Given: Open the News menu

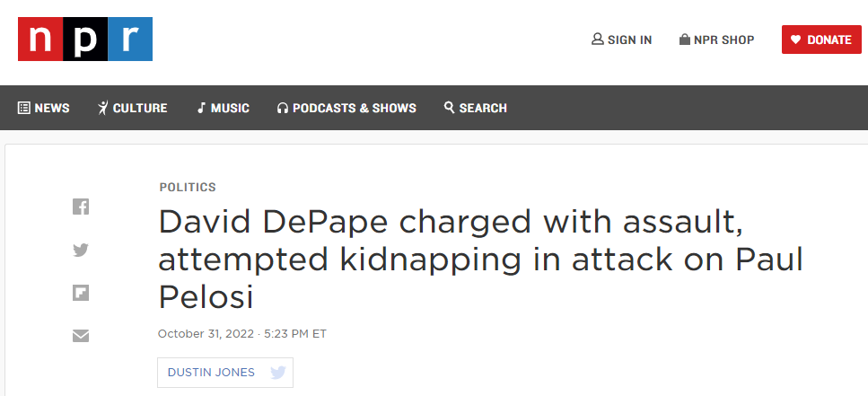Looking at the screenshot, I should [43, 108].
